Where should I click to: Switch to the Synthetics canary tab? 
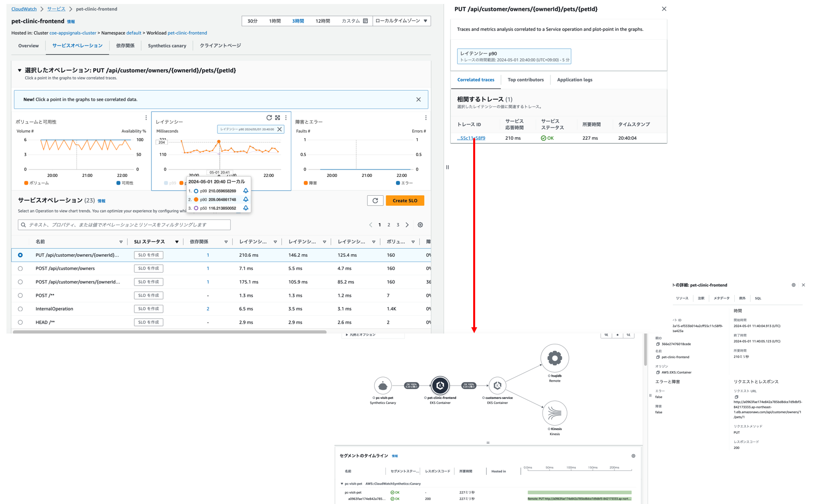pyautogui.click(x=167, y=46)
